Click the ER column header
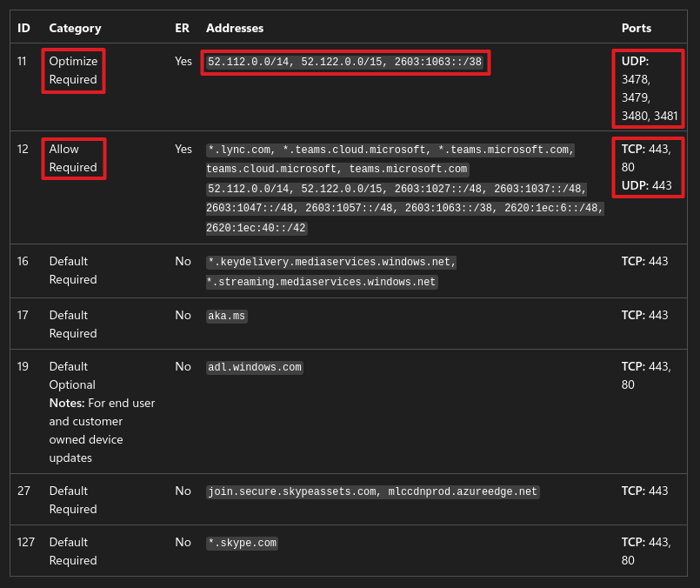The width and height of the screenshot is (700, 588). (x=182, y=28)
